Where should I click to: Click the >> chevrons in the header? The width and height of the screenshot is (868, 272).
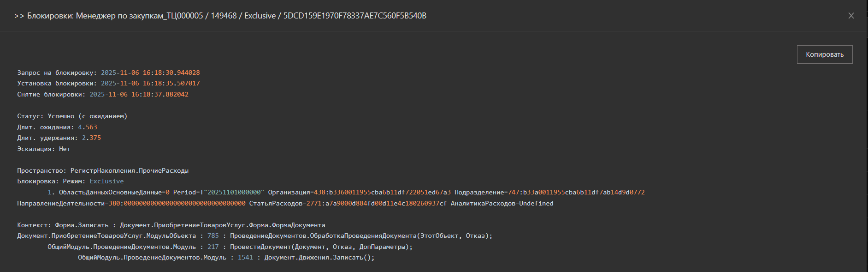19,16
